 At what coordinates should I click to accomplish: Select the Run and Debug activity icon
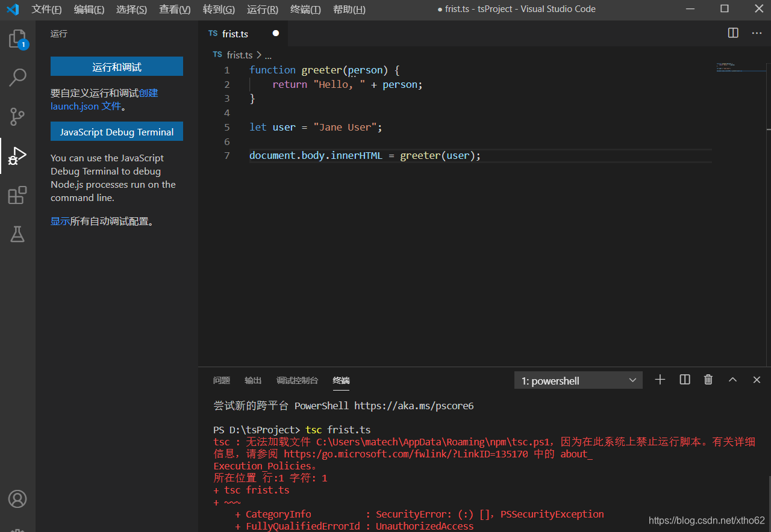(17, 156)
